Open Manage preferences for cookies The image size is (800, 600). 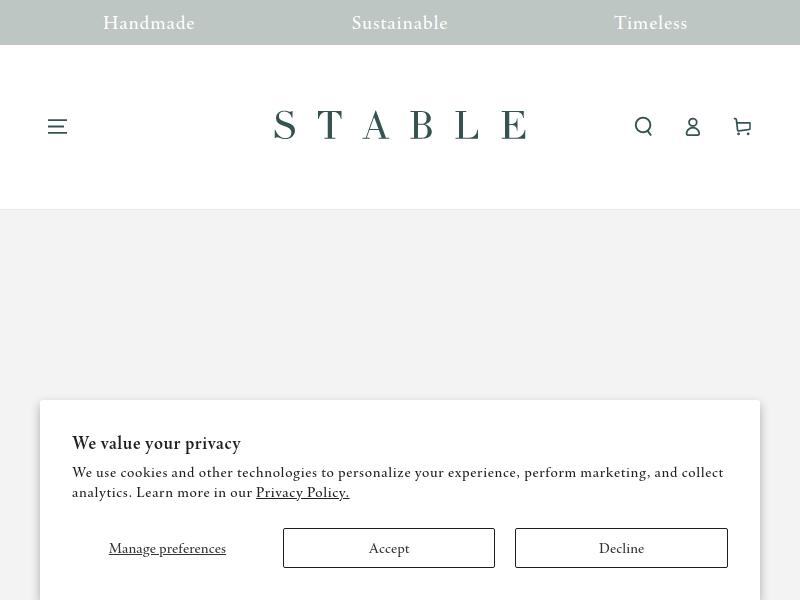pyautogui.click(x=167, y=548)
